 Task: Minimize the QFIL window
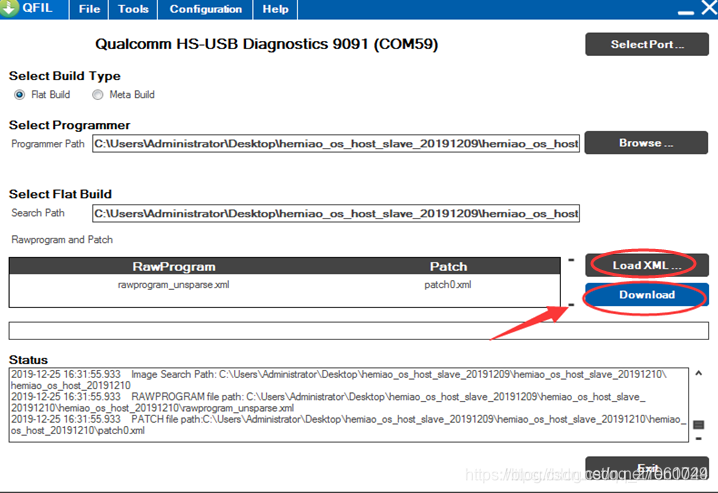685,13
